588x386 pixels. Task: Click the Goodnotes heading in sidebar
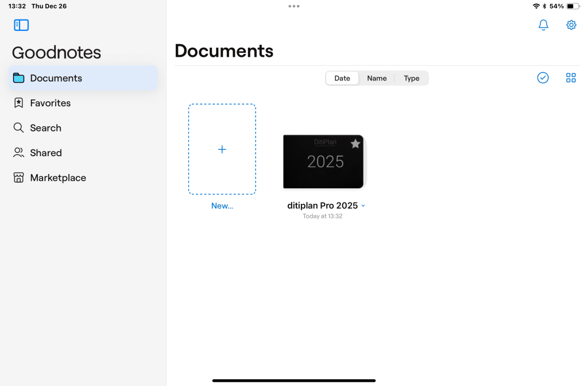tap(56, 52)
